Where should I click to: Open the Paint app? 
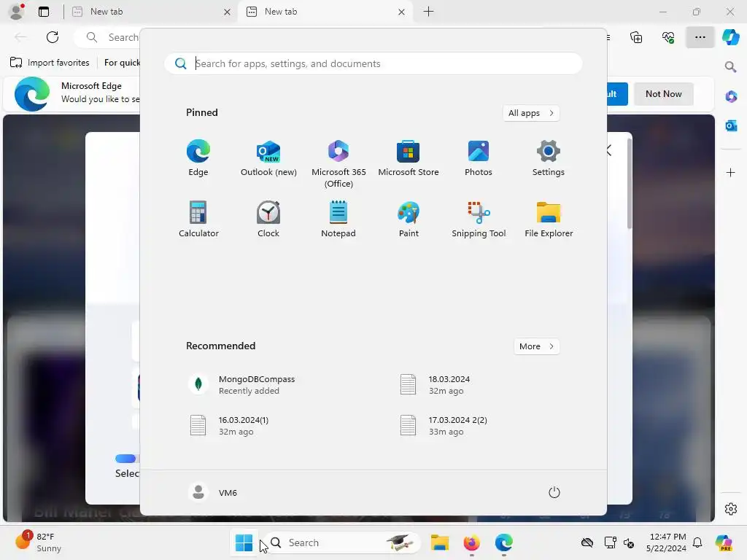(409, 219)
